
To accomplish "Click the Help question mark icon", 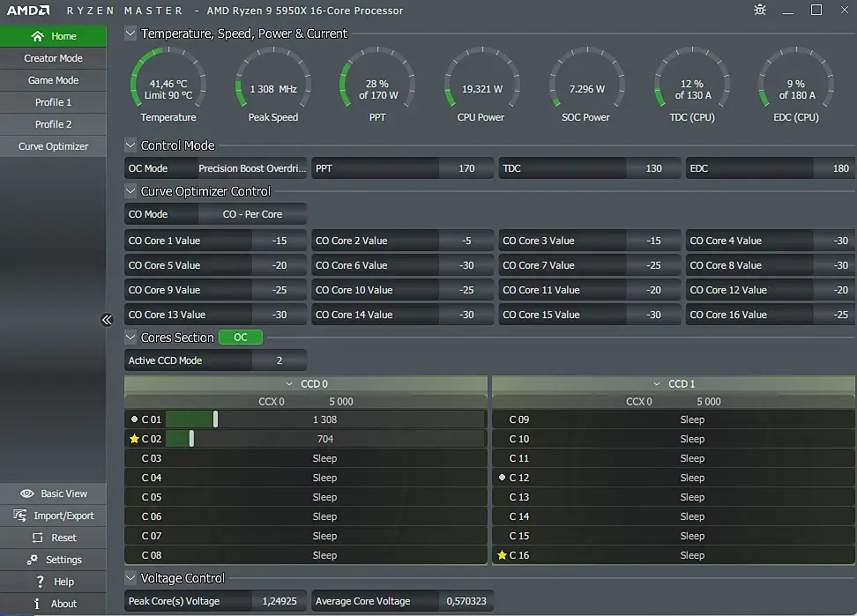I will [40, 582].
